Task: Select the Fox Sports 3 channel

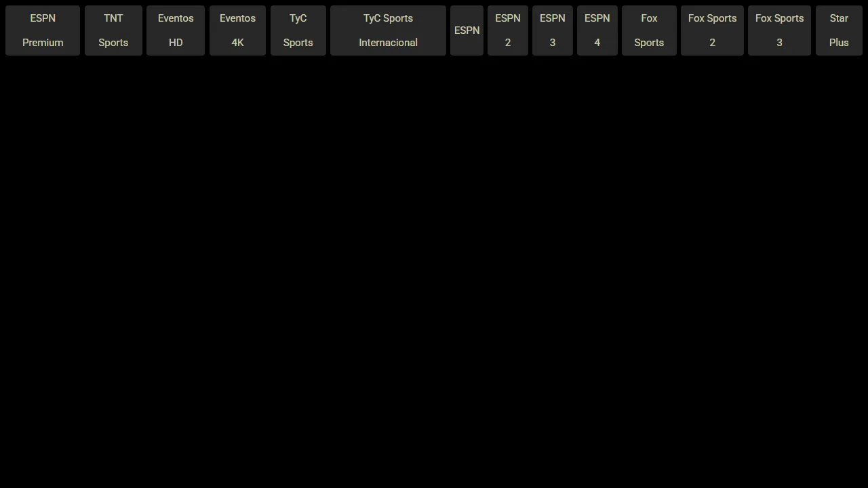Action: pyautogui.click(x=779, y=30)
